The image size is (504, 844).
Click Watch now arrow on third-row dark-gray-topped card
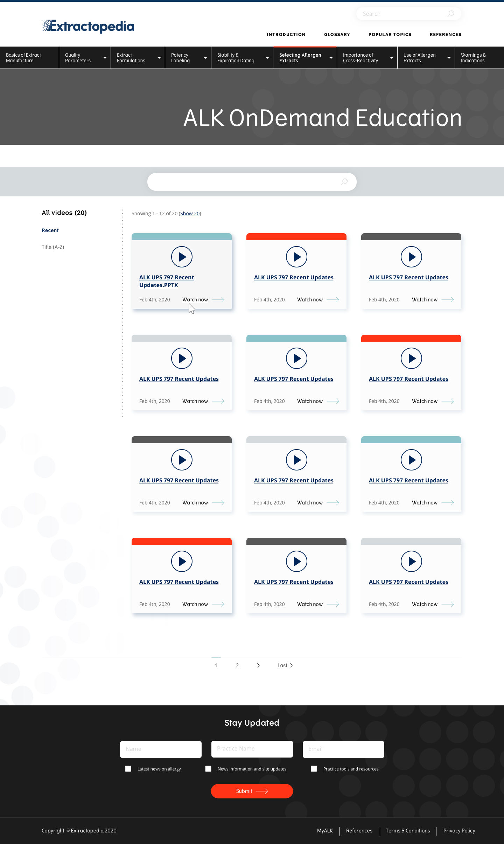[218, 503]
